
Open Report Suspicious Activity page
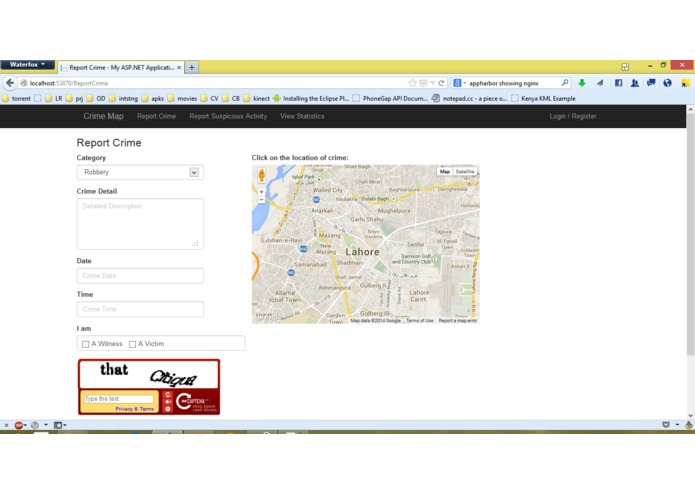228,116
